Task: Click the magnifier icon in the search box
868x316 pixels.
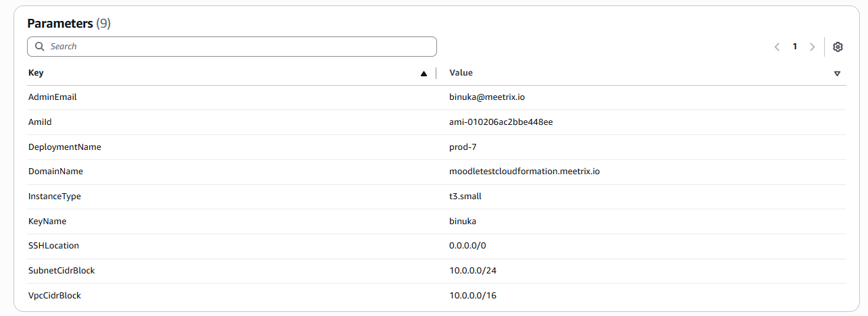Action: 40,47
